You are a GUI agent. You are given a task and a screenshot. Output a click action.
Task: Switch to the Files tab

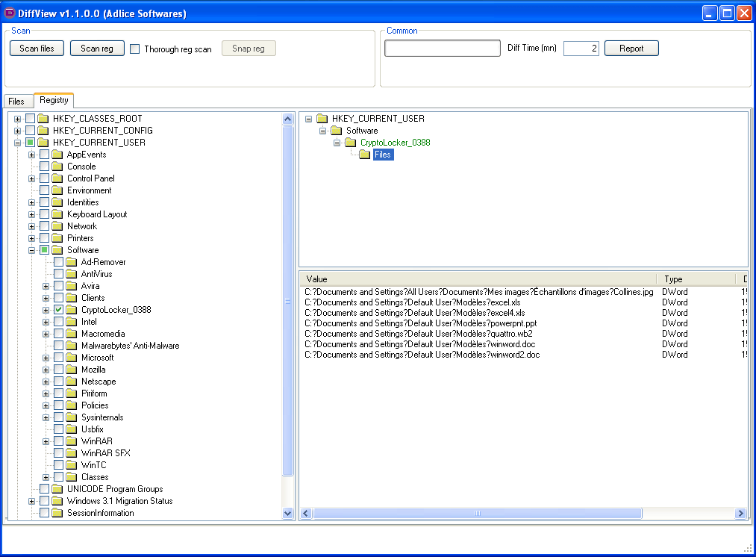[x=16, y=101]
